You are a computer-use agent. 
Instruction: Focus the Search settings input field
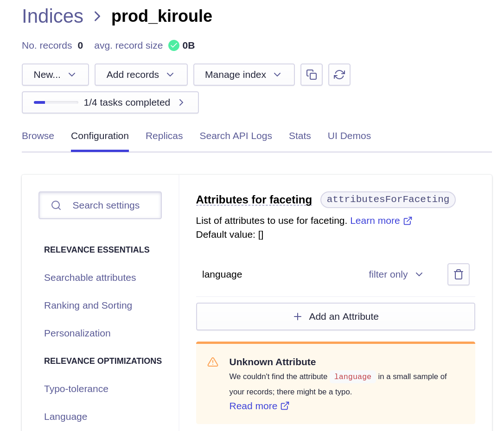tap(100, 205)
